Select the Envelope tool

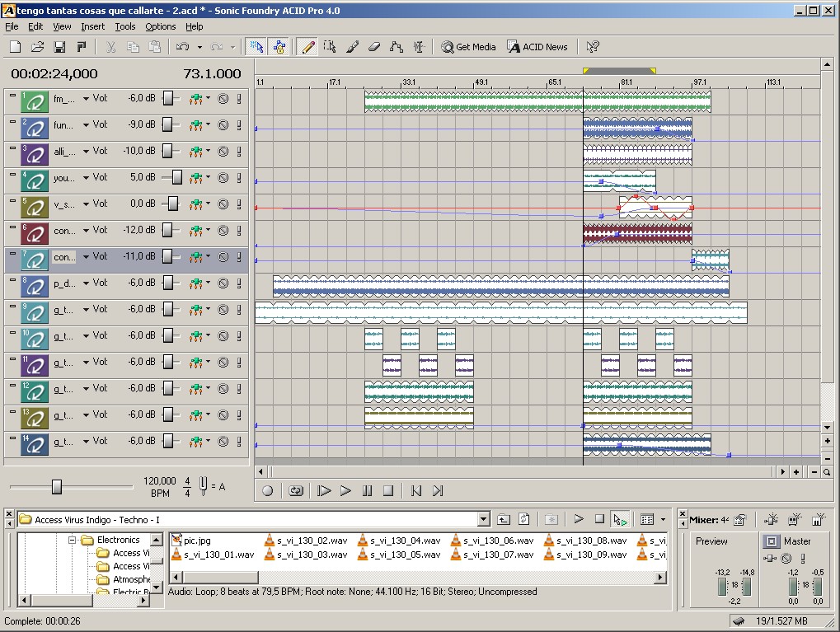(x=396, y=47)
